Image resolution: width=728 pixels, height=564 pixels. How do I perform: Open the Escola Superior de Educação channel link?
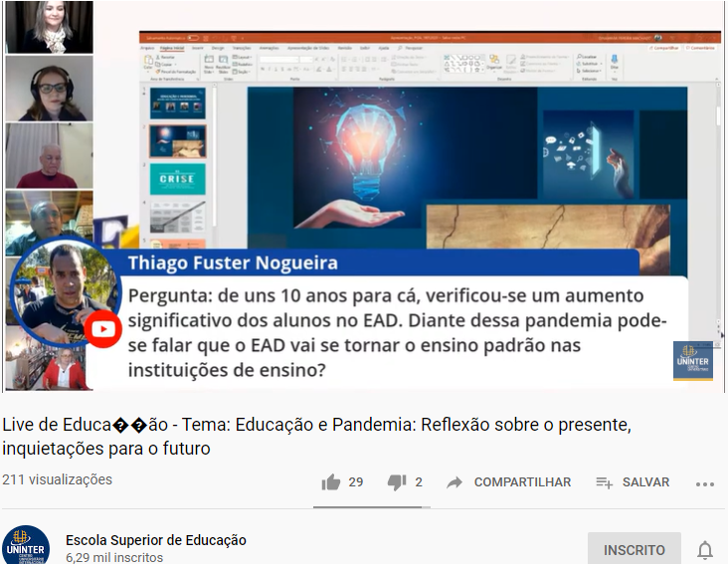point(156,540)
